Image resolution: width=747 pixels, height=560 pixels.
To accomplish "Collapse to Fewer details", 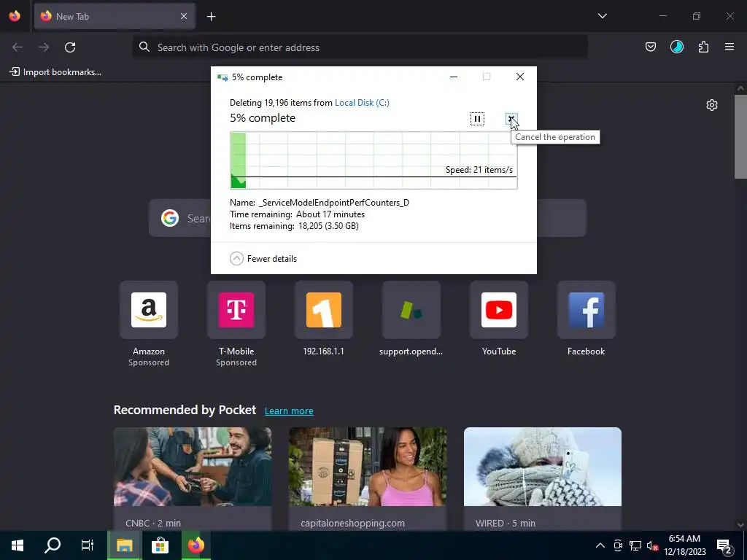I will [263, 259].
